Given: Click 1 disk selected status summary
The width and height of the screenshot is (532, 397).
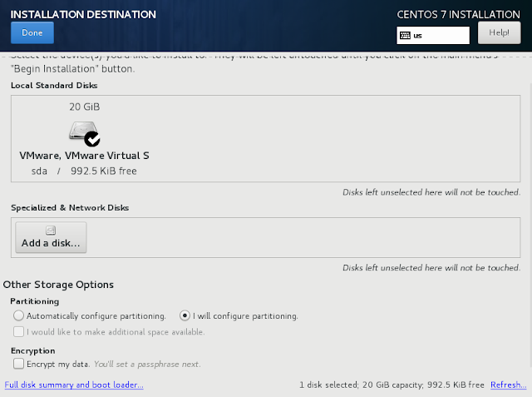Looking at the screenshot, I should [x=392, y=385].
